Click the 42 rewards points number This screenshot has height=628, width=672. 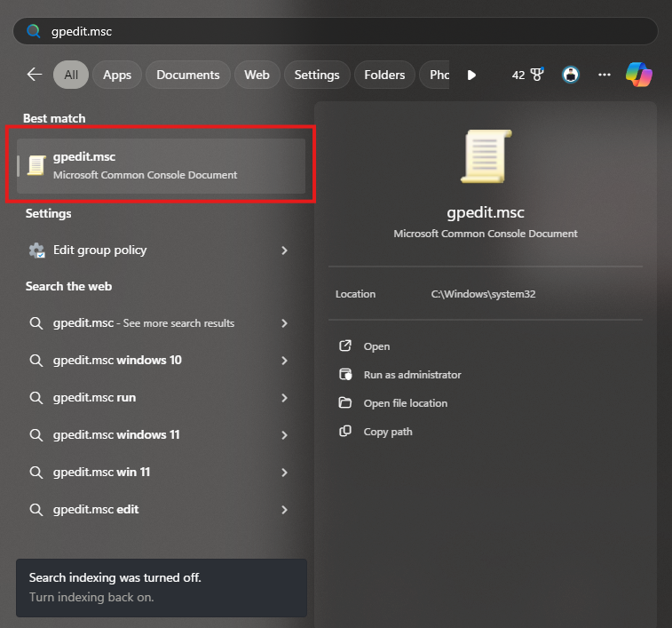(518, 76)
